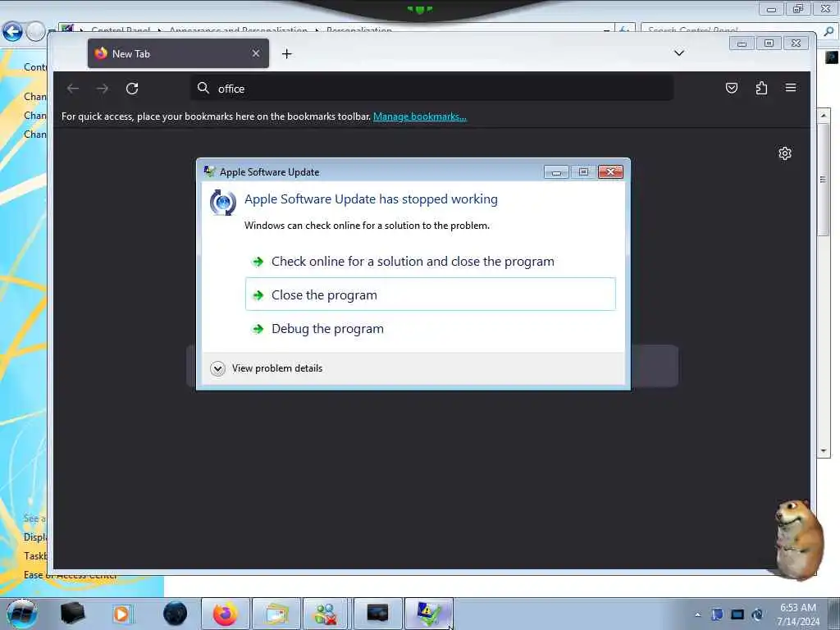The height and width of the screenshot is (630, 840).
Task: Open the dark globe taskbar icon
Action: point(175,614)
